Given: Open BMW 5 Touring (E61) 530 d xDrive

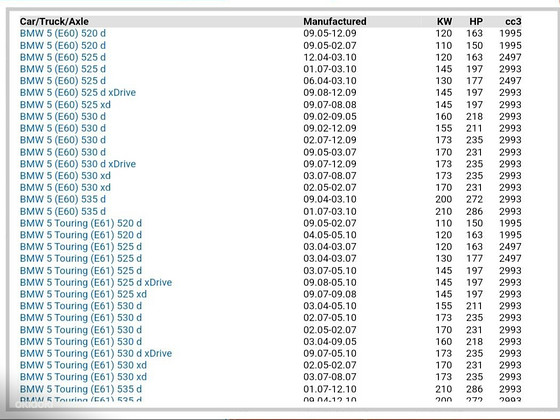Looking at the screenshot, I should tap(96, 353).
